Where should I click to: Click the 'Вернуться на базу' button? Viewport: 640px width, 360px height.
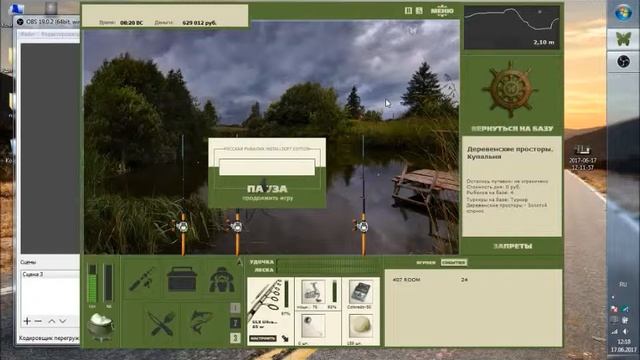coord(512,129)
